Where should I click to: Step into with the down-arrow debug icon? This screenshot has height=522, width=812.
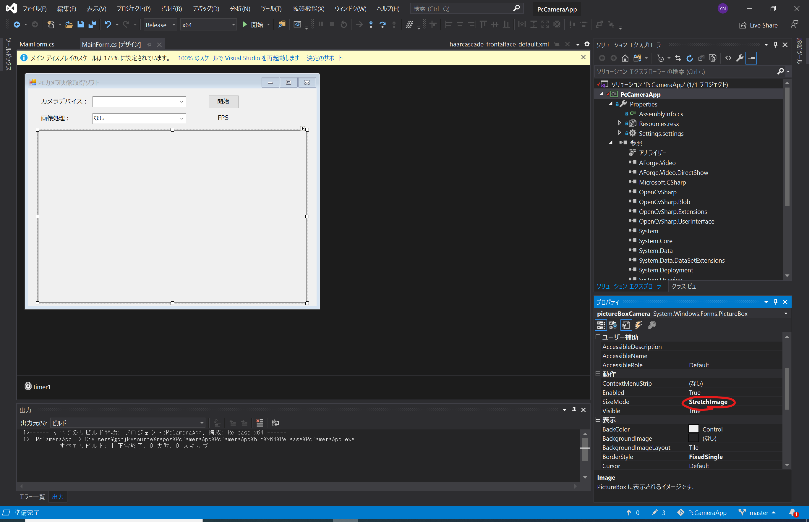point(371,25)
